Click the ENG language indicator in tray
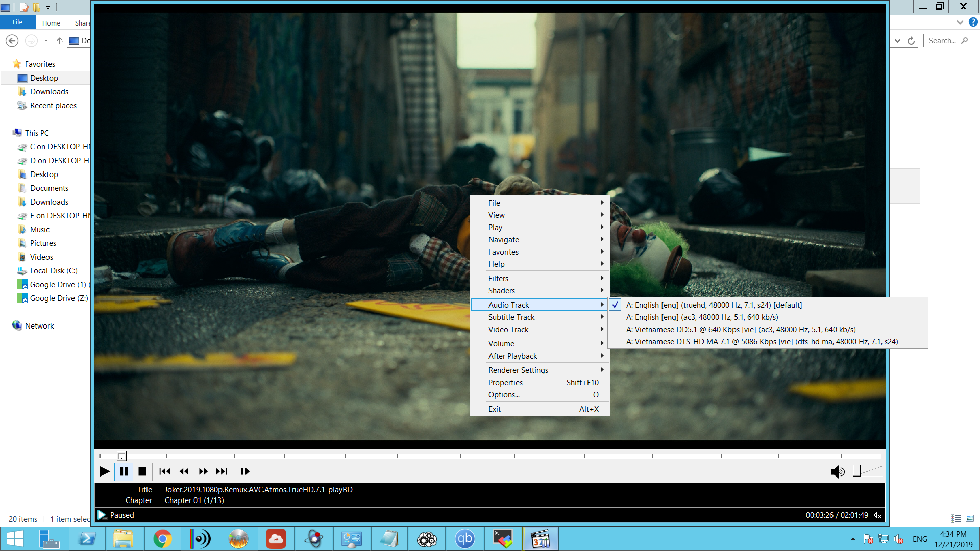 click(920, 539)
